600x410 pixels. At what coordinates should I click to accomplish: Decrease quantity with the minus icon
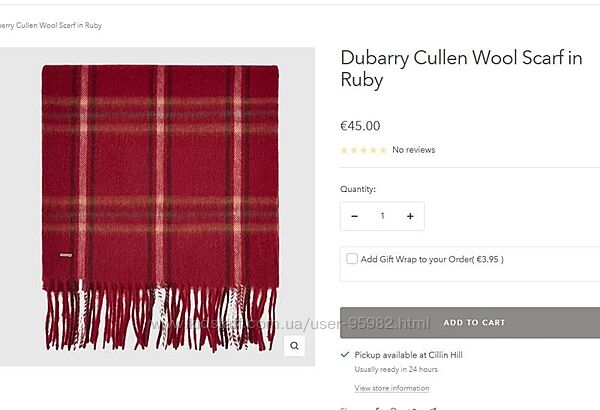(x=355, y=216)
